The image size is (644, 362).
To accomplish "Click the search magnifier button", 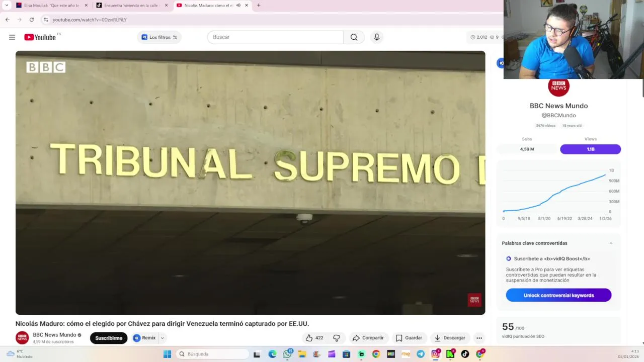I will (x=354, y=37).
